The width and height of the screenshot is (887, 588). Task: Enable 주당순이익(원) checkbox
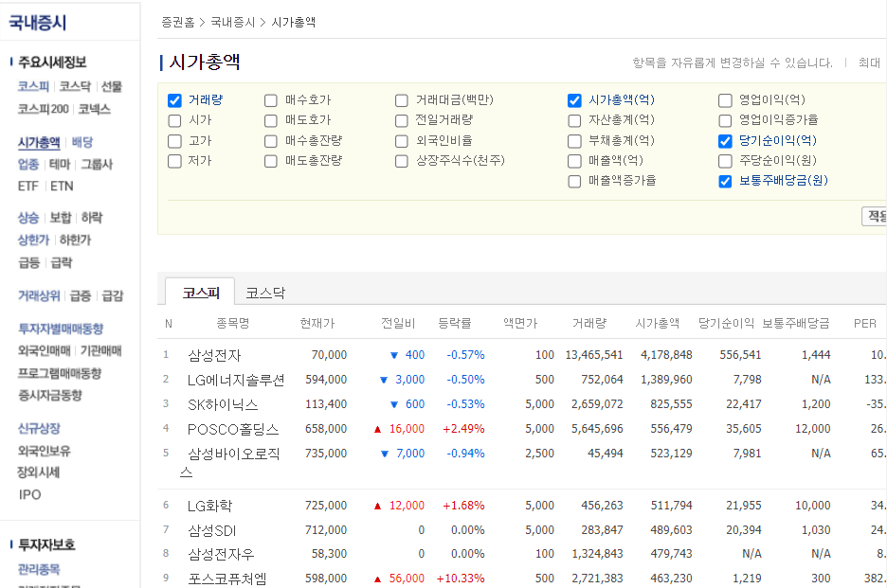tap(725, 161)
